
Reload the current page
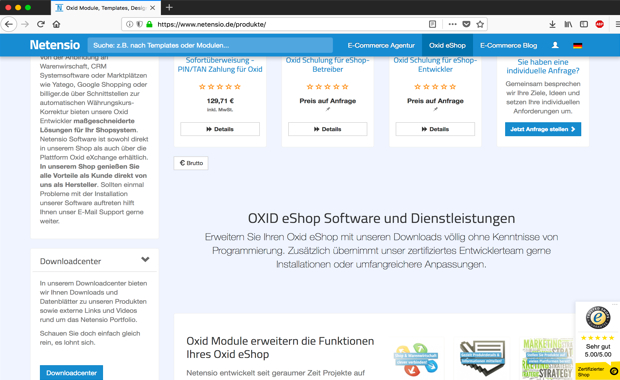point(41,24)
